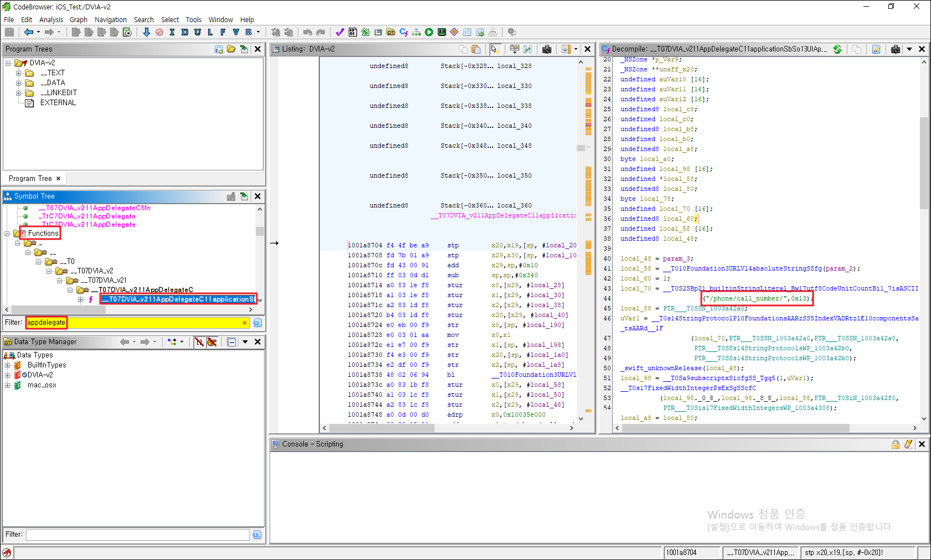This screenshot has height=560, width=931.
Task: Take a snapshot of the Listing panel
Action: pyautogui.click(x=547, y=49)
